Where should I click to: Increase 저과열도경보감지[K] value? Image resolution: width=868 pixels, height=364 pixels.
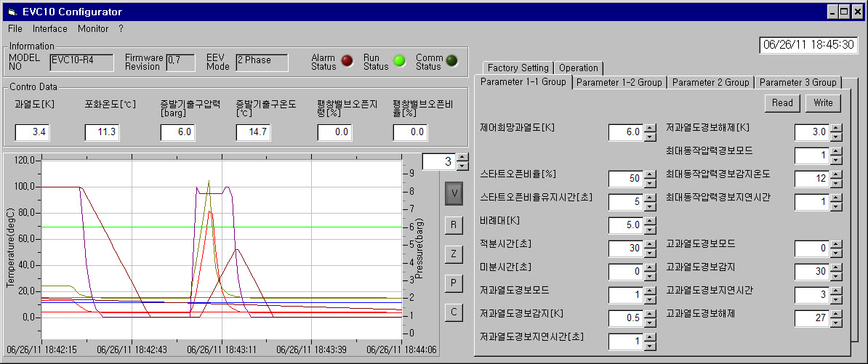(651, 314)
